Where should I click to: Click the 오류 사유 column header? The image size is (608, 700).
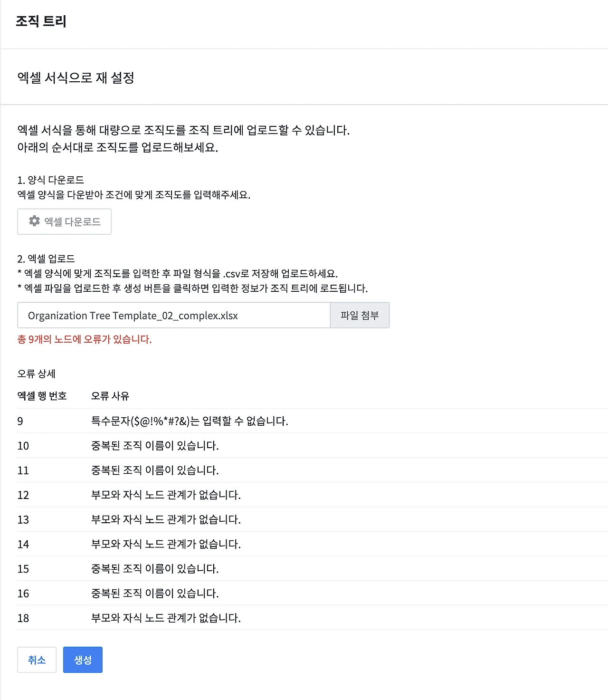[x=110, y=396]
